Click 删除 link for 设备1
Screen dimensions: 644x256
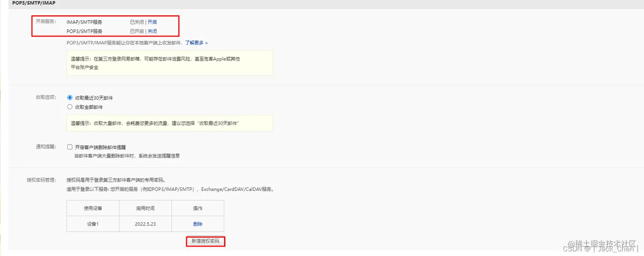(x=198, y=224)
